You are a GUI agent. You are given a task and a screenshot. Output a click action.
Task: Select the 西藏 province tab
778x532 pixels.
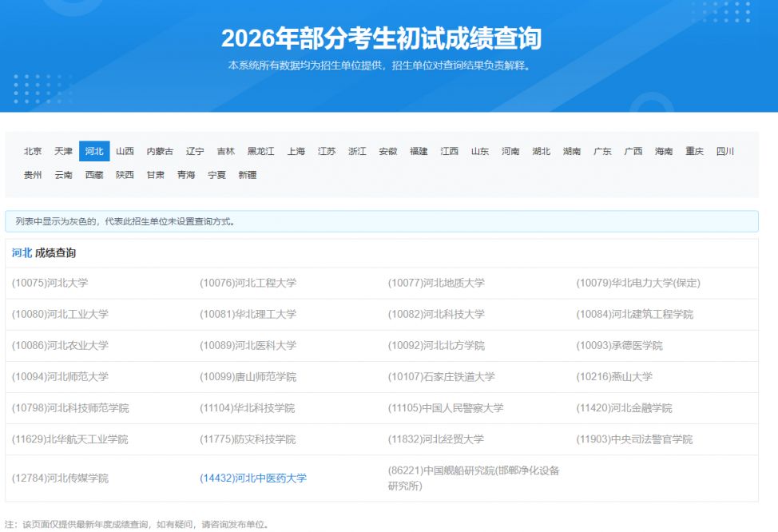coord(94,175)
